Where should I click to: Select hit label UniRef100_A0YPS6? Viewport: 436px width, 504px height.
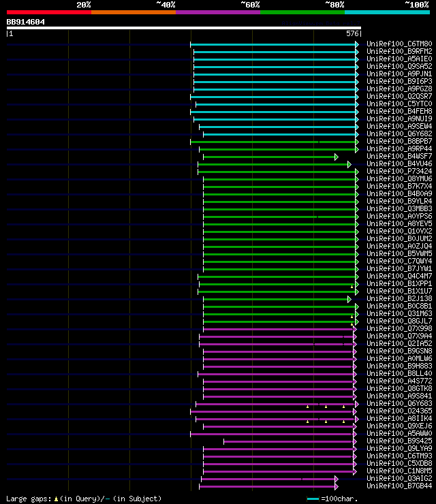pyautogui.click(x=399, y=216)
